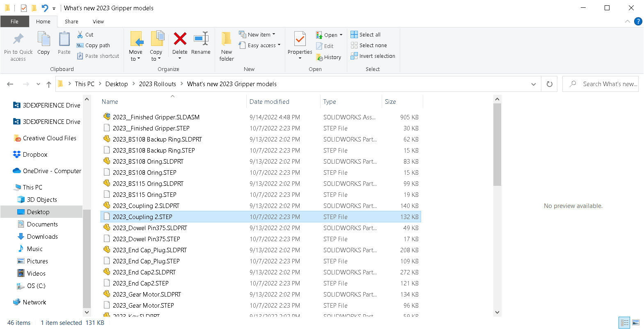Click the Copy path command
This screenshot has width=644, height=329.
pyautogui.click(x=94, y=46)
